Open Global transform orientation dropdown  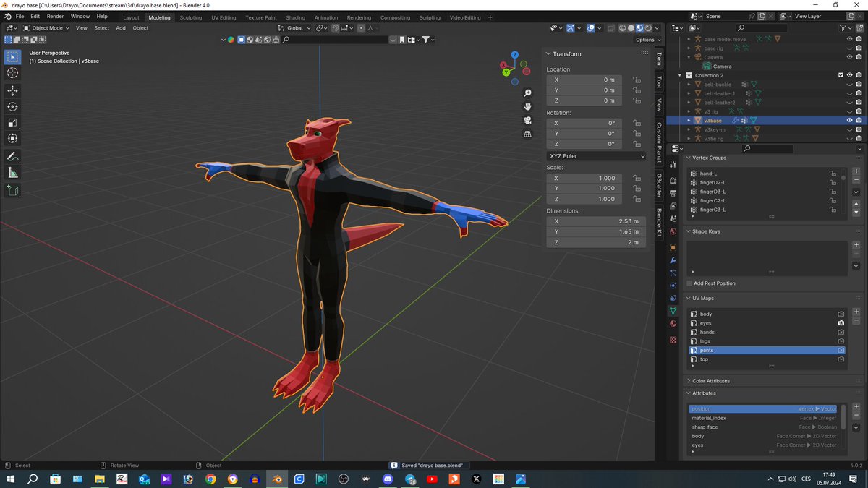pos(294,28)
